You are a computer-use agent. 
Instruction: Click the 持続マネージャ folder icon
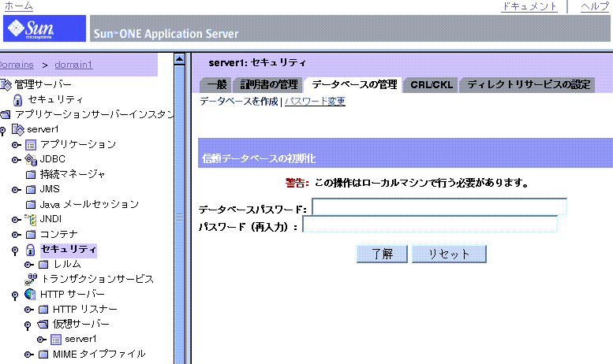31,175
